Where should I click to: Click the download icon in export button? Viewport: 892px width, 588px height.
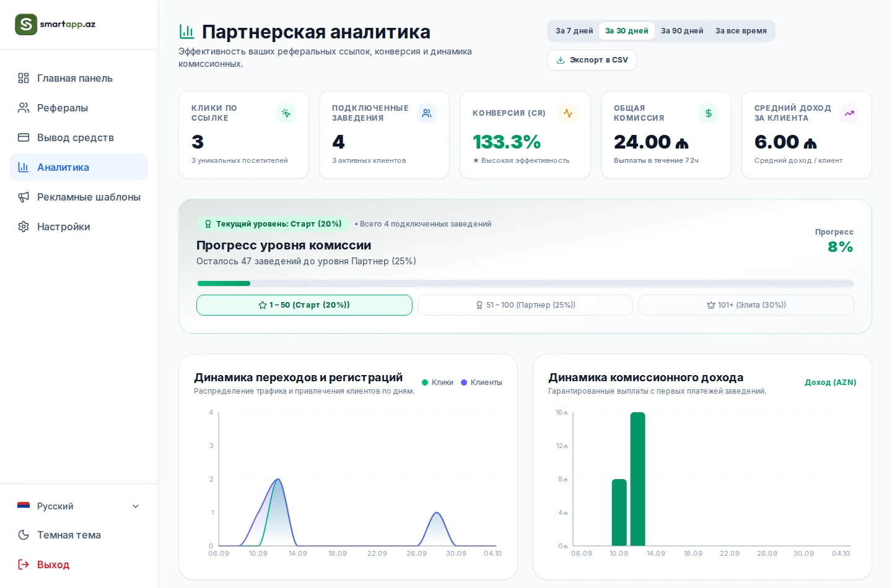click(561, 60)
